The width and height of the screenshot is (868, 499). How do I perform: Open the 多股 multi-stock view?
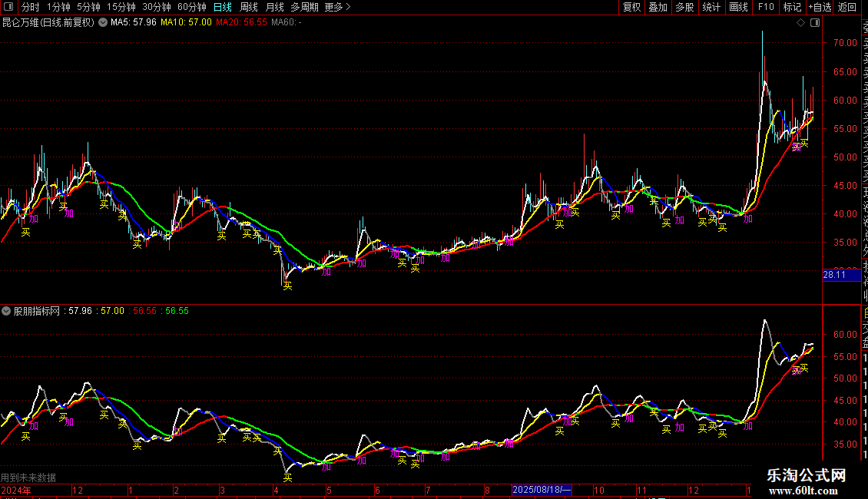(684, 7)
